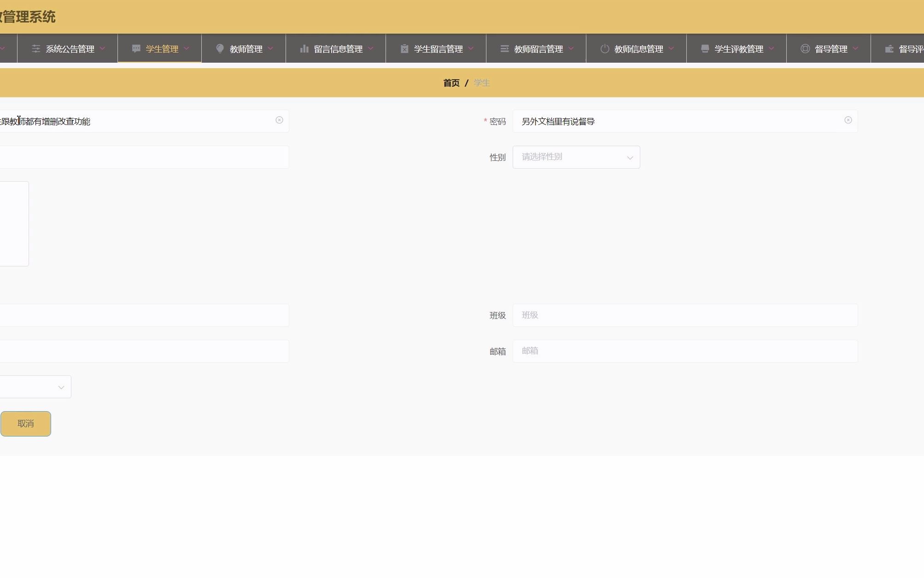924x578 pixels.
Task: Expand the 留言信息管理 menu chevron
Action: pyautogui.click(x=371, y=48)
